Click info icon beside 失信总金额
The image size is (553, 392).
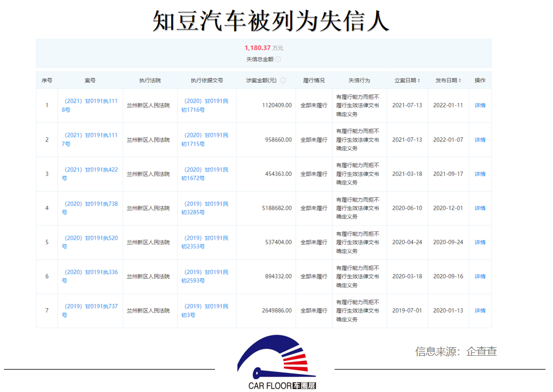(278, 59)
